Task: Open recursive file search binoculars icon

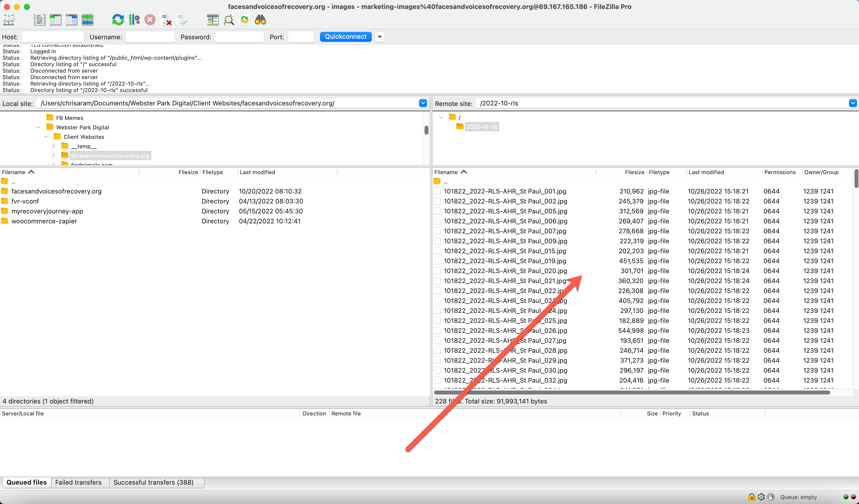Action: click(261, 20)
